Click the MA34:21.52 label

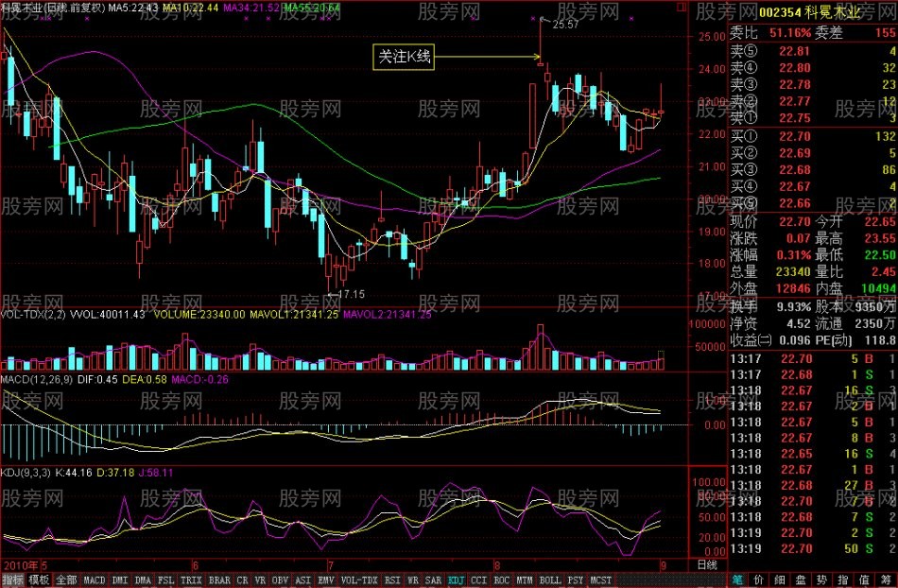pyautogui.click(x=251, y=8)
